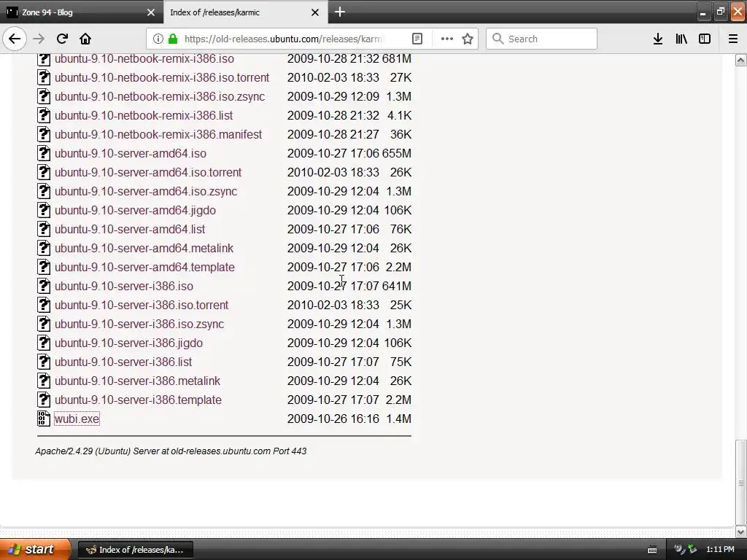Click the icon beside ubuntu-9.10-server-amd64.jigdo
This screenshot has height=560, width=747.
(x=43, y=210)
